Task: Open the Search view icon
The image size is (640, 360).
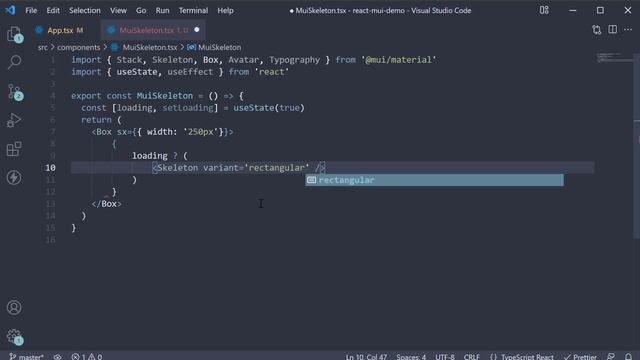Action: (14, 62)
